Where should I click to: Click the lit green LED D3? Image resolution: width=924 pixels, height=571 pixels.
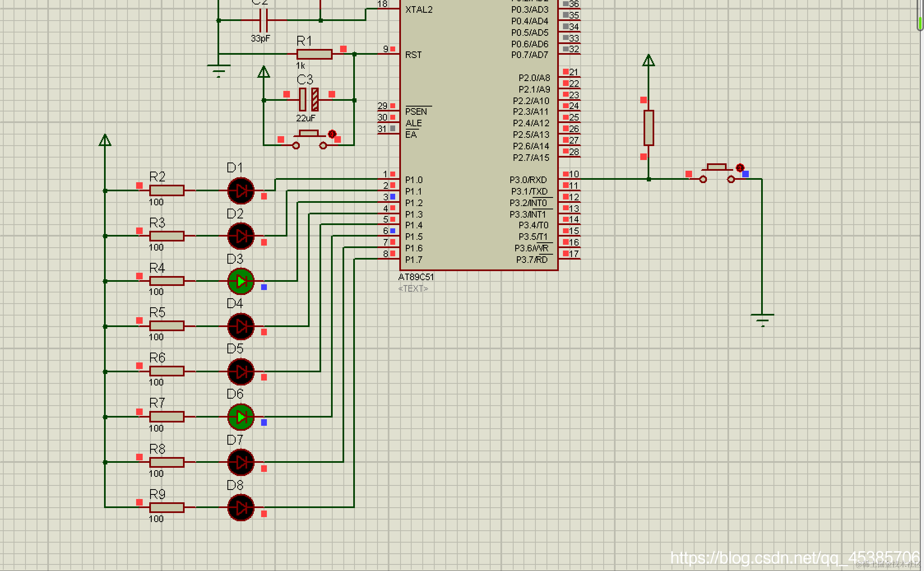[241, 281]
